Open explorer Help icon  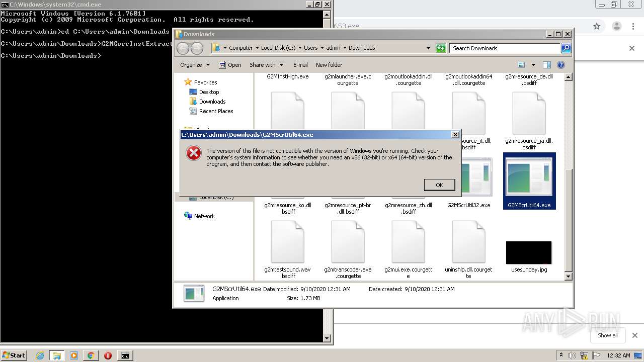561,65
